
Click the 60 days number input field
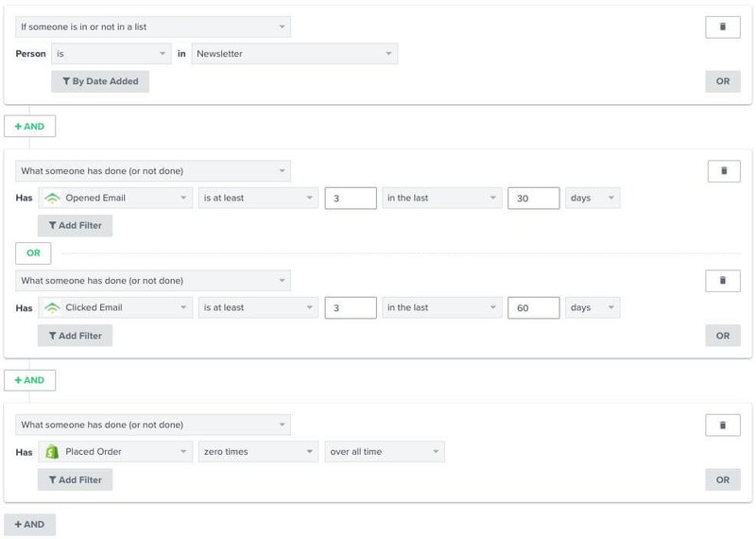pyautogui.click(x=533, y=308)
